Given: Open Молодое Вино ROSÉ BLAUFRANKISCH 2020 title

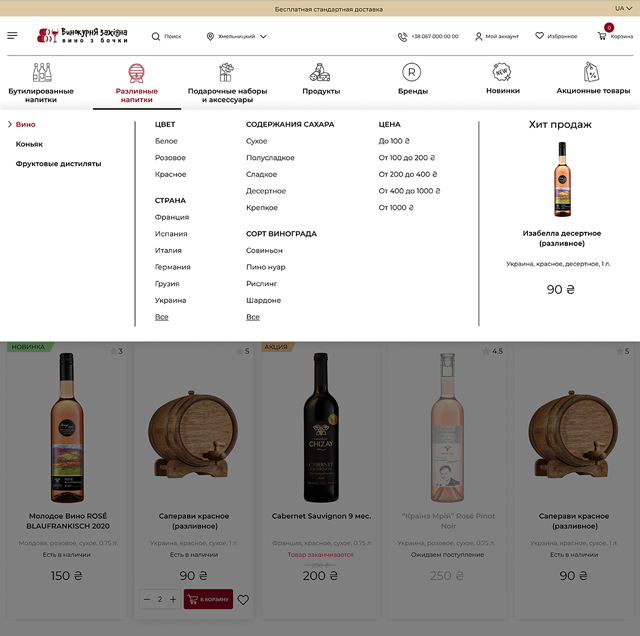Looking at the screenshot, I should pos(68,521).
